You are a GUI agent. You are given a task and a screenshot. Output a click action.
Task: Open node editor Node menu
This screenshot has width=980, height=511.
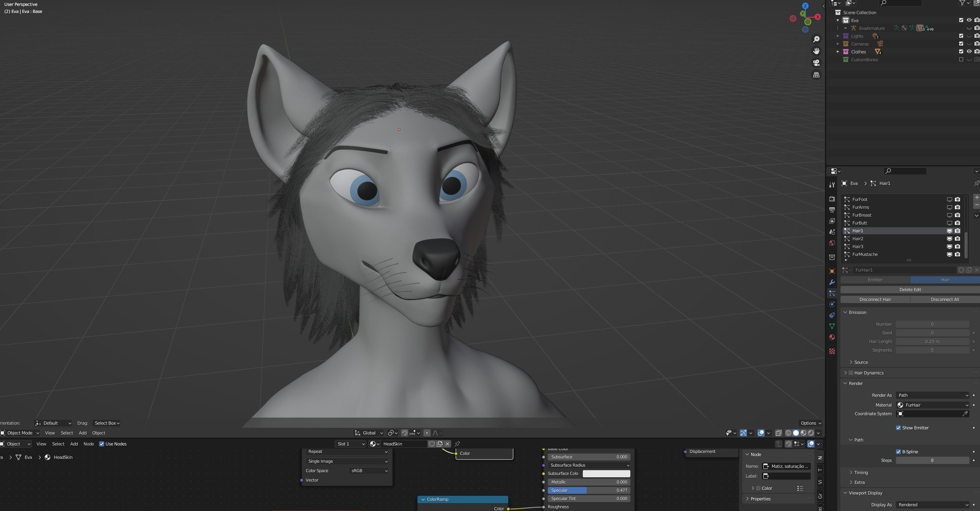point(89,444)
